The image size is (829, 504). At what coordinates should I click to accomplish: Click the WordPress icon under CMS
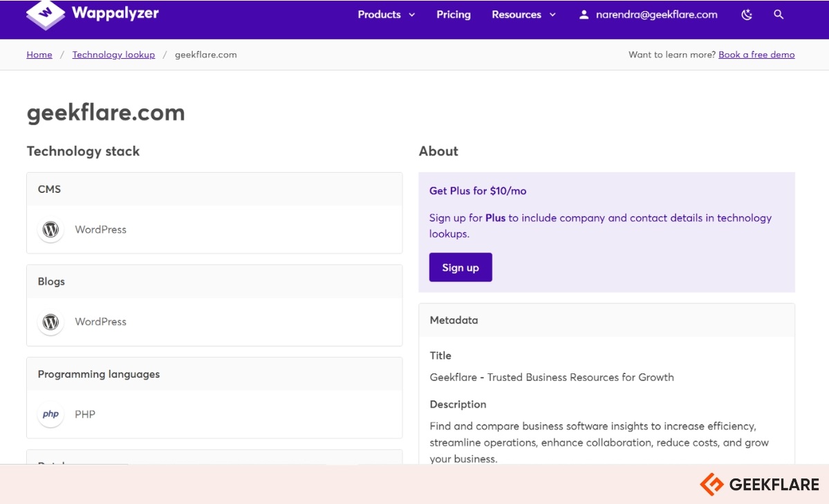pos(50,230)
